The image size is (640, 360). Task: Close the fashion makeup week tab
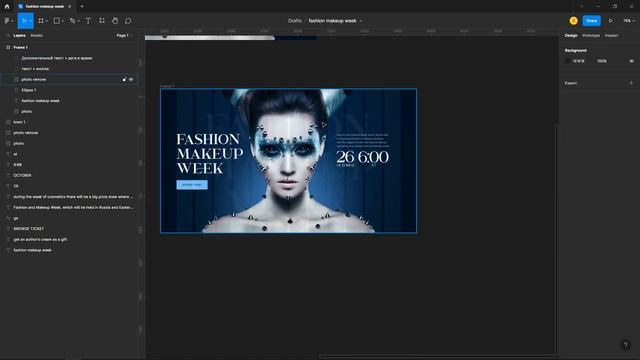[69, 7]
